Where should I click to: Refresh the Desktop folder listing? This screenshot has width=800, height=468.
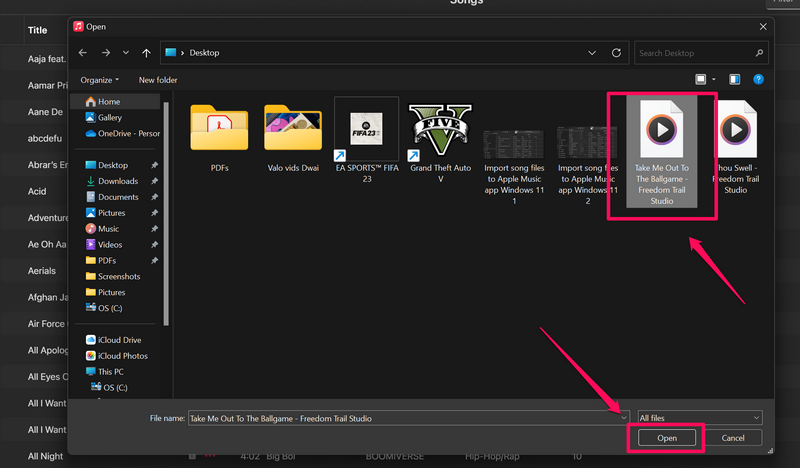click(616, 53)
